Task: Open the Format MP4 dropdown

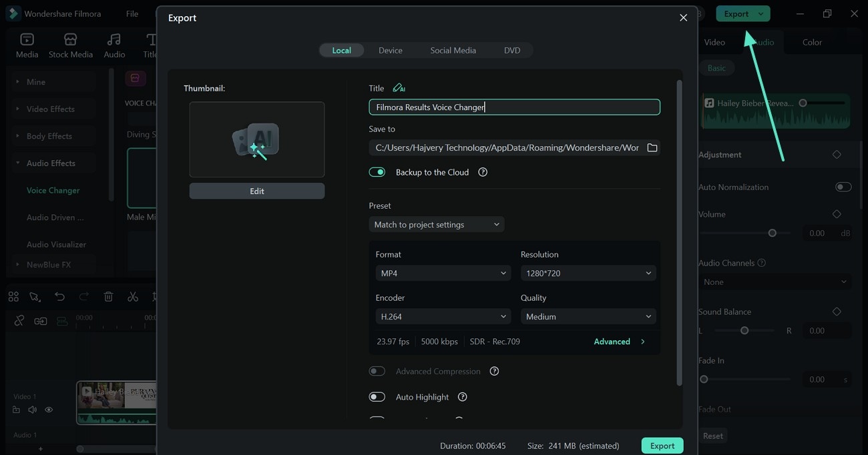Action: click(x=443, y=273)
